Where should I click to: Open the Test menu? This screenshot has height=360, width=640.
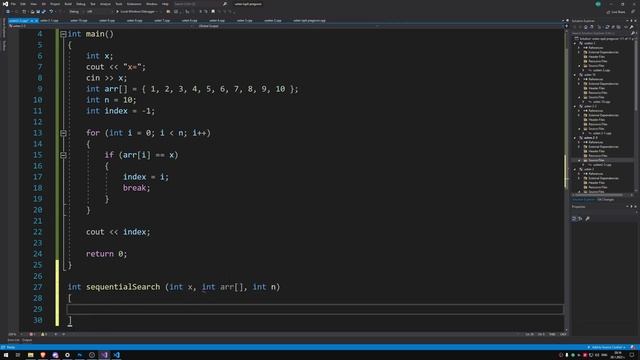click(x=93, y=4)
